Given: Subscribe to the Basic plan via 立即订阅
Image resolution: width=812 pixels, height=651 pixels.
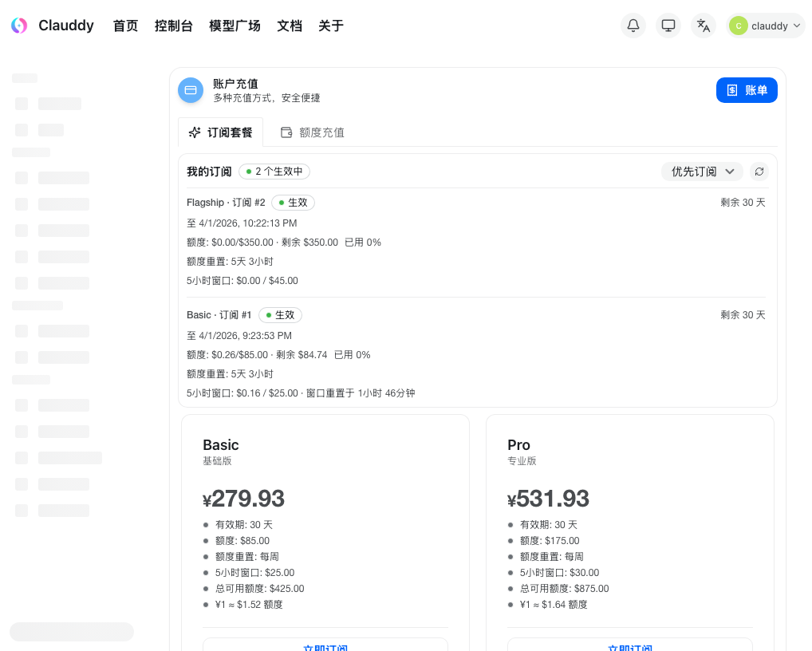Looking at the screenshot, I should pos(325,647).
